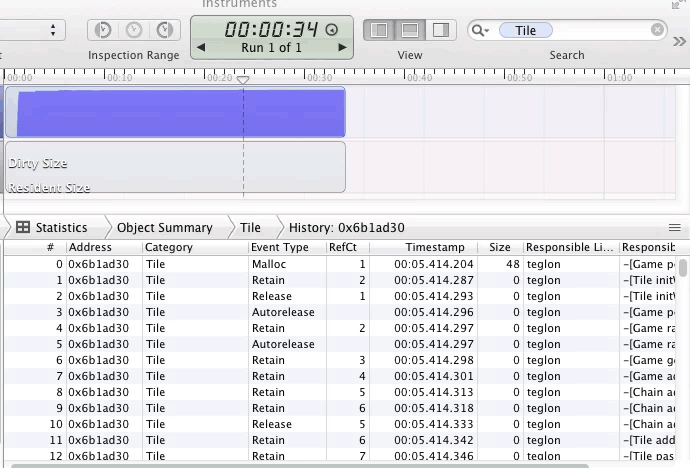The height and width of the screenshot is (468, 690).
Task: Go to Statistics breadcrumb
Action: point(61,227)
